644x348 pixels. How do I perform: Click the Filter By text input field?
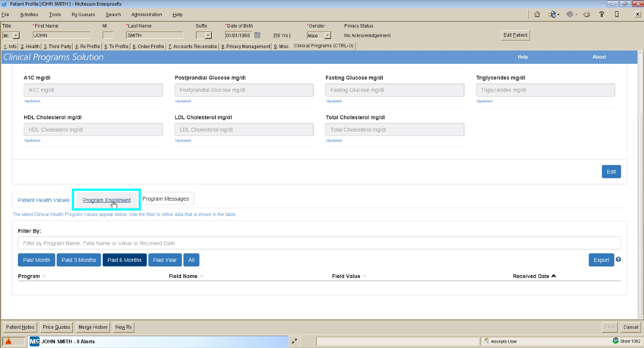coord(319,243)
